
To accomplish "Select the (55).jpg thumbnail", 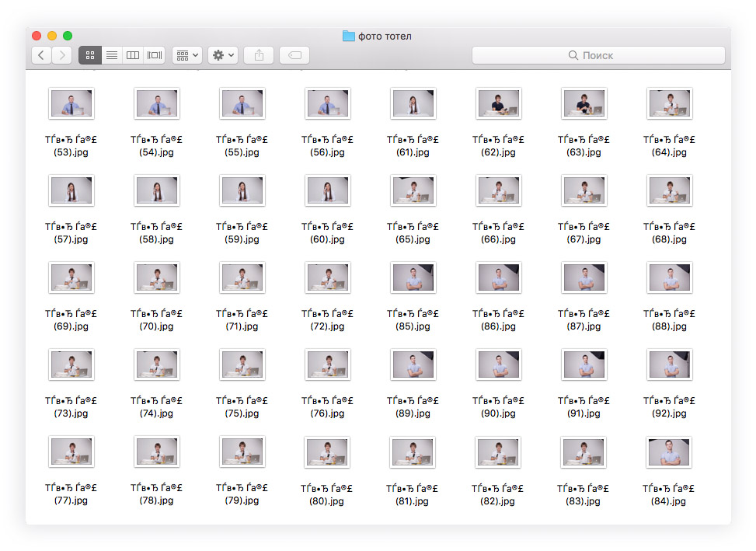I will [242, 103].
